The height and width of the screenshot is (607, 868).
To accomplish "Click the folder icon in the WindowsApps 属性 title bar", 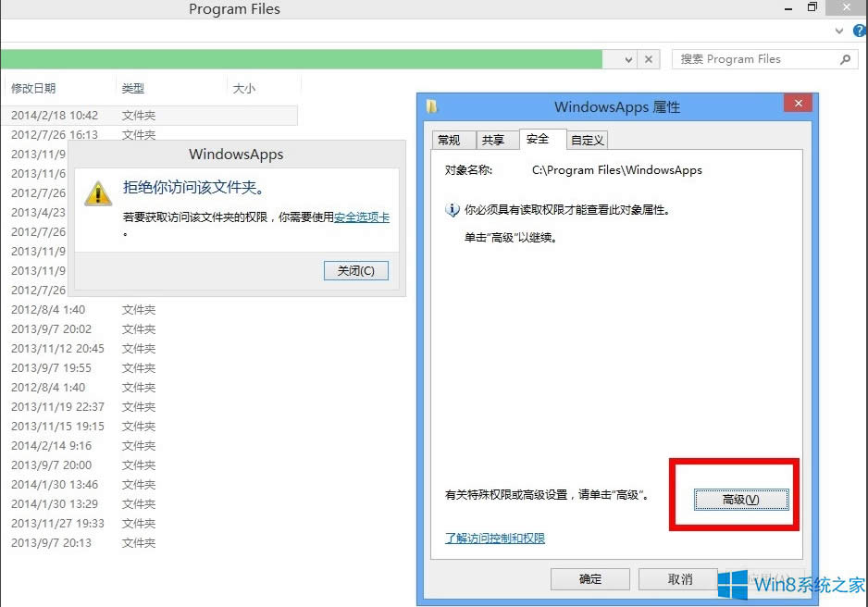I will [x=430, y=106].
